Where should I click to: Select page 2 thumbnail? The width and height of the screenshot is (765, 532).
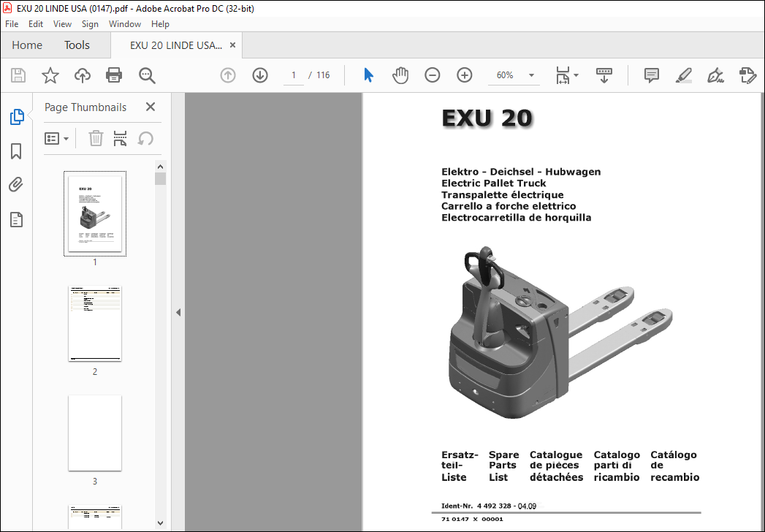pos(95,324)
